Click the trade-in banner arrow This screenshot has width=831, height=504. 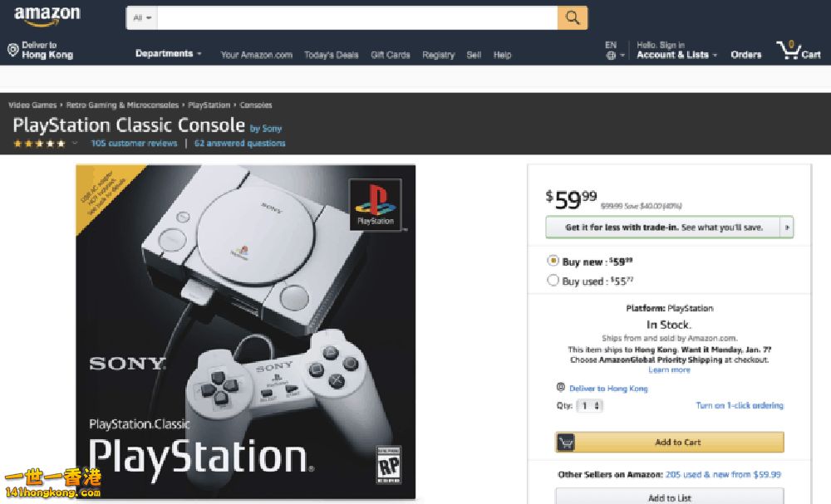[x=787, y=228]
